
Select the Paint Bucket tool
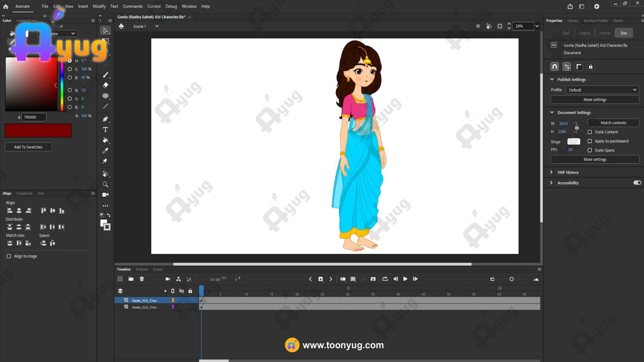tap(105, 140)
